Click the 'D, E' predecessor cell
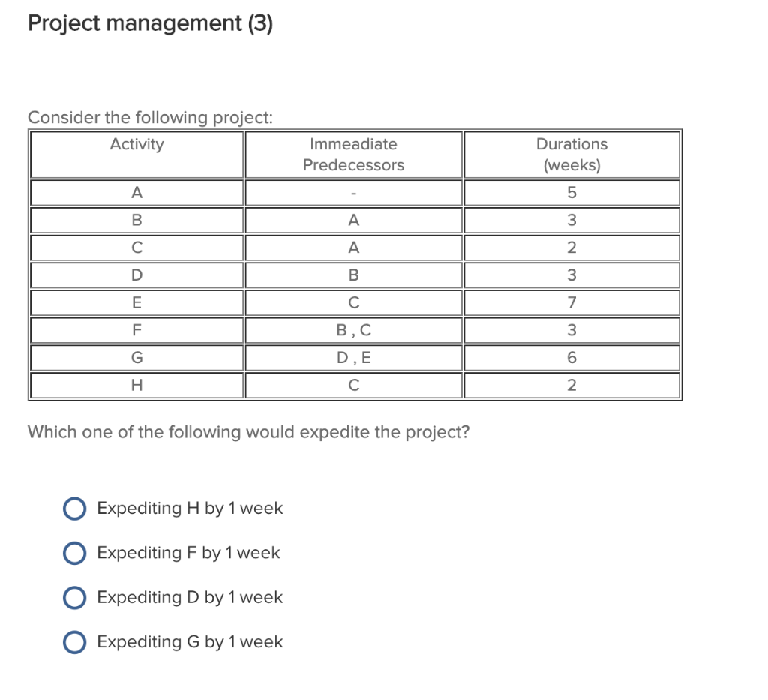768x700 pixels. pos(353,357)
